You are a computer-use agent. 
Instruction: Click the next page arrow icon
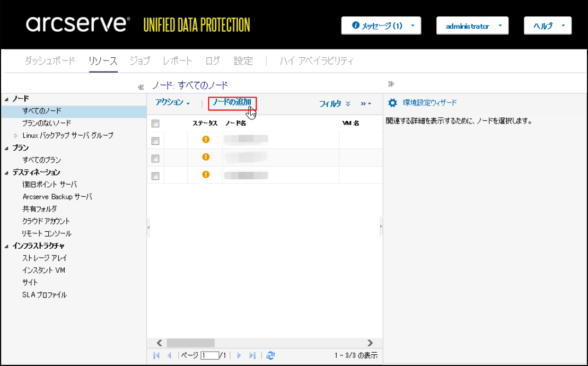coord(239,355)
